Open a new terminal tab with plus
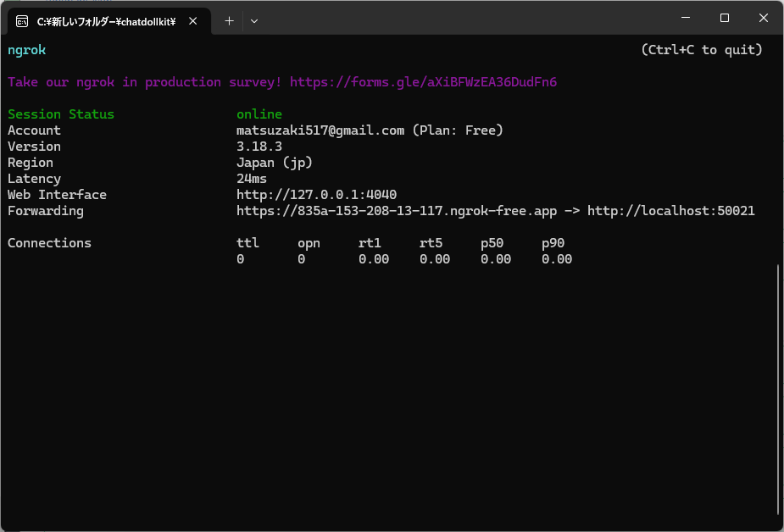Viewport: 784px width, 532px height. coord(229,21)
